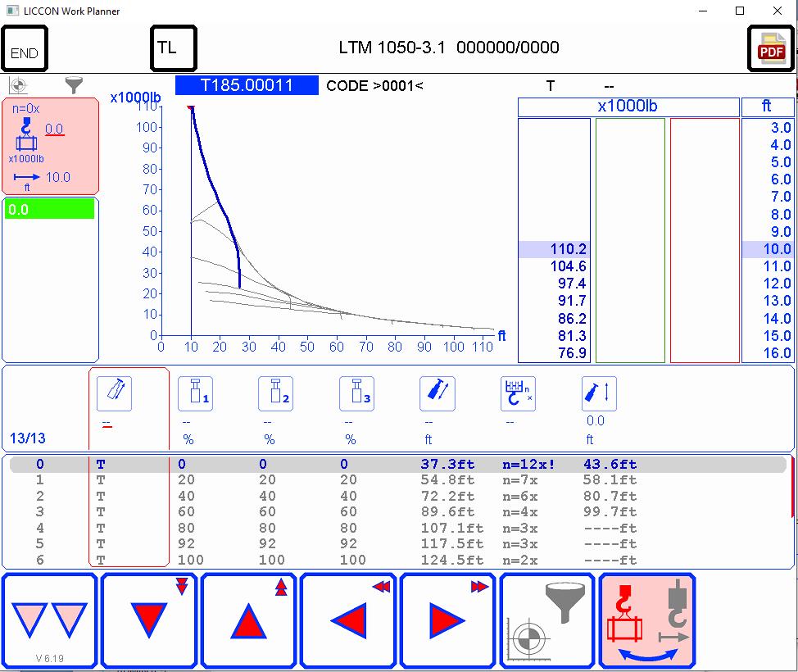Click the red left arrow button
This screenshot has height=672, width=798.
[349, 620]
